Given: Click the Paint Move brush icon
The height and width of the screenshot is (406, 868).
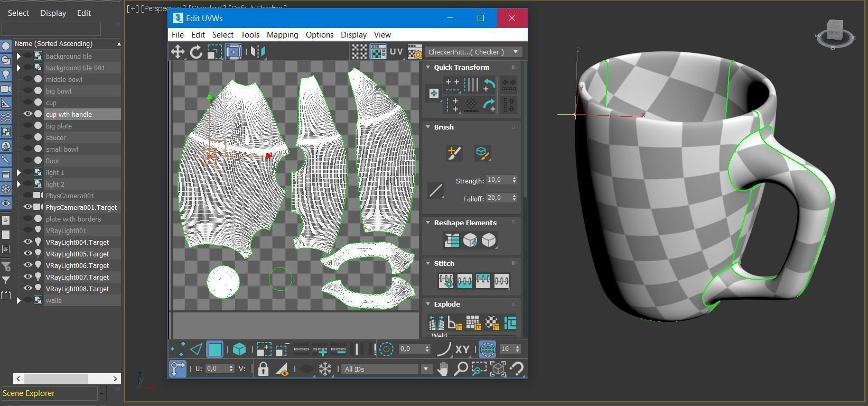Looking at the screenshot, I should (454, 153).
